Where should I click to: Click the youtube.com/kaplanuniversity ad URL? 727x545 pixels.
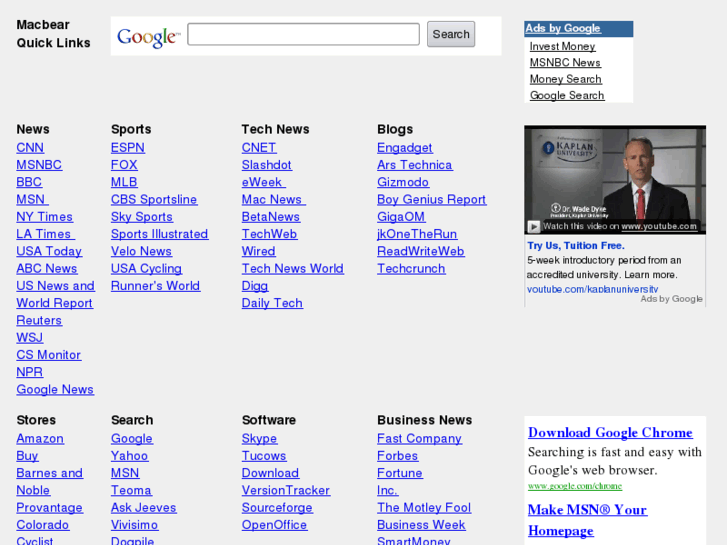[x=592, y=289]
